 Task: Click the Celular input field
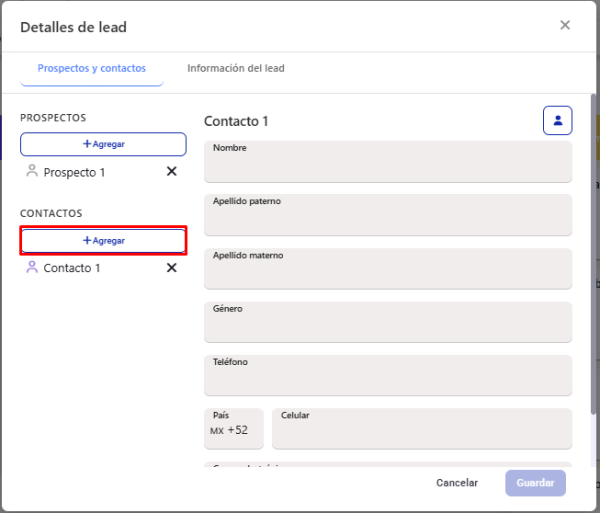click(x=422, y=429)
